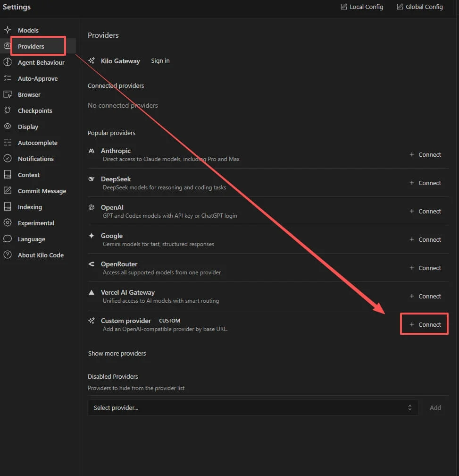Click the Notifications checkmark icon
This screenshot has height=476, width=459.
coord(8,159)
